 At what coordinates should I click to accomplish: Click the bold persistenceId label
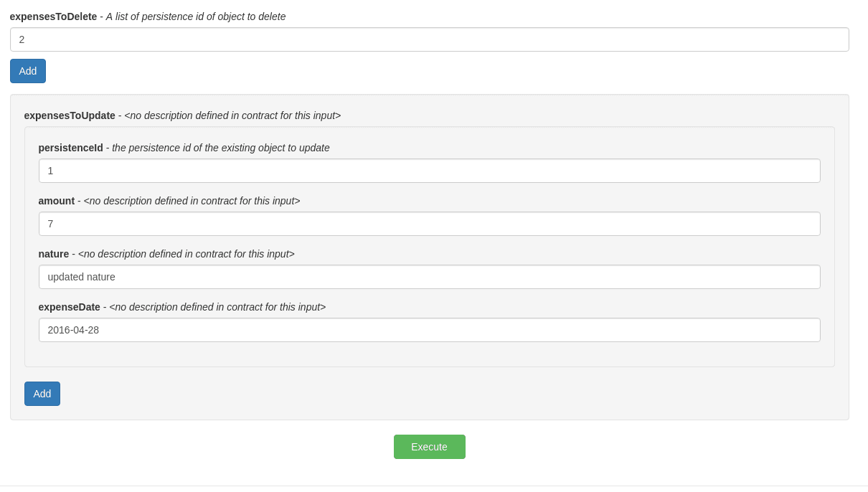click(x=70, y=148)
